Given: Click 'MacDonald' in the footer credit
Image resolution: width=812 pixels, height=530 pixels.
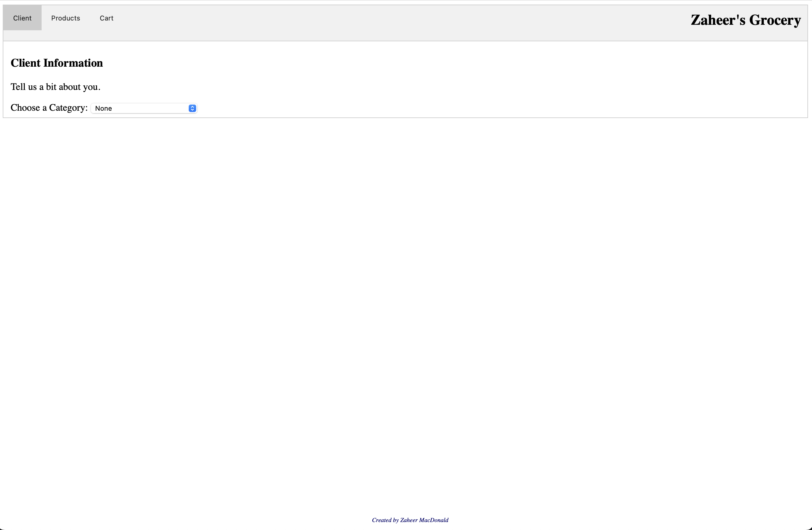Looking at the screenshot, I should [434, 520].
